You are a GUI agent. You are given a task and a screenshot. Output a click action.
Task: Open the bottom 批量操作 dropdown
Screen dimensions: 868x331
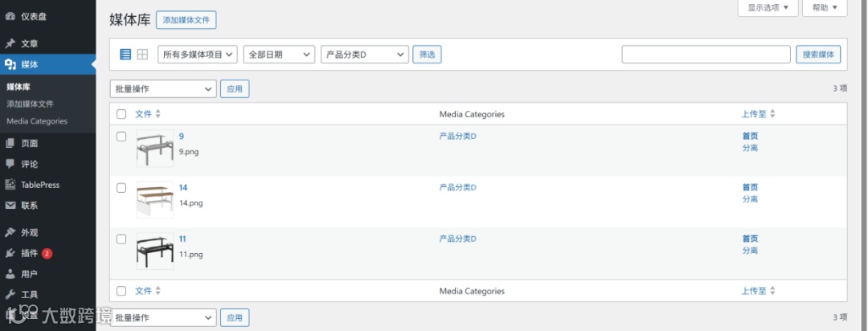click(x=163, y=317)
